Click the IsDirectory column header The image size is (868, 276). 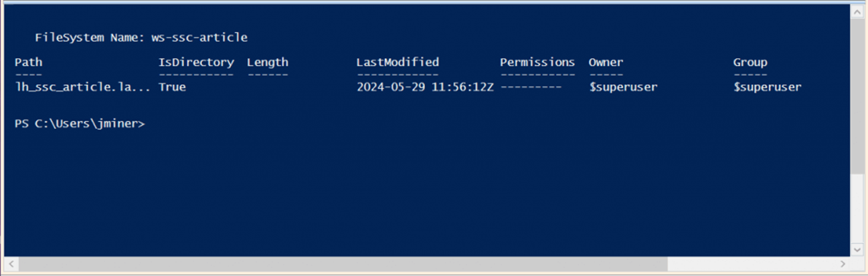pos(196,62)
